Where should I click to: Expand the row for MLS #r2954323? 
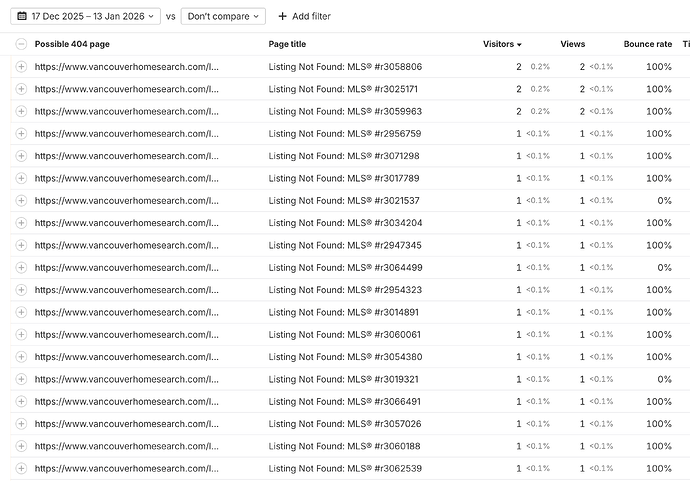(x=21, y=290)
